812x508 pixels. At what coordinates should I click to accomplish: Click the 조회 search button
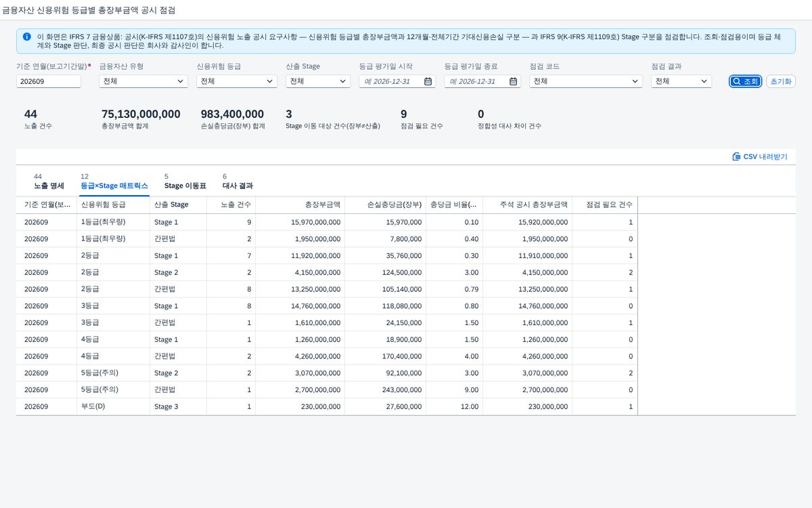745,81
